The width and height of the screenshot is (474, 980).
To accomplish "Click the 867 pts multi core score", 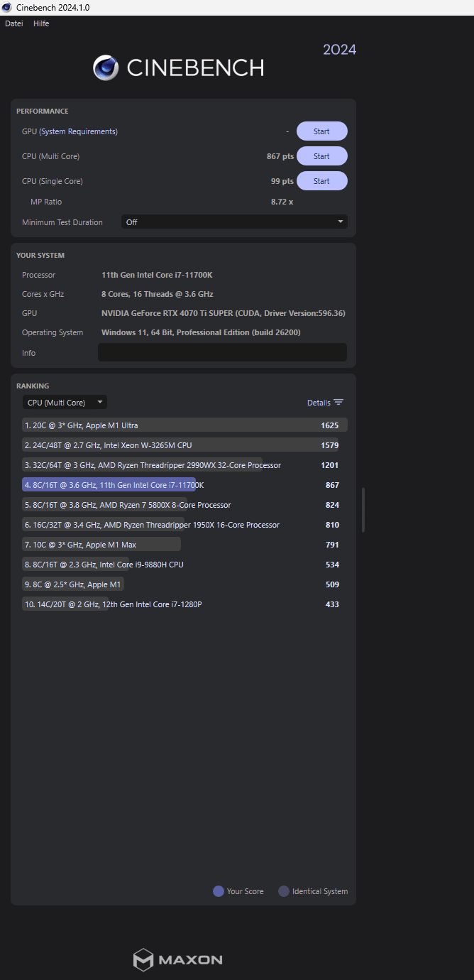I will tap(280, 156).
